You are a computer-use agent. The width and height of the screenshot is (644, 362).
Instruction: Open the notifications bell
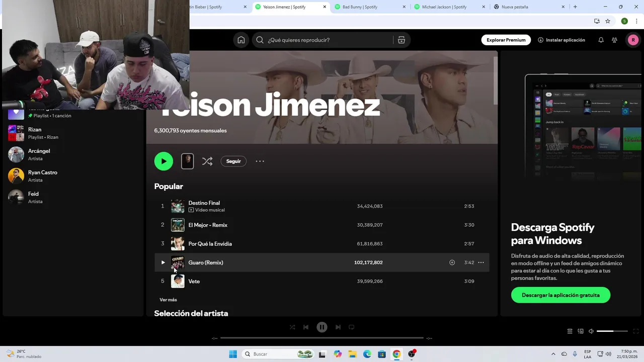601,40
